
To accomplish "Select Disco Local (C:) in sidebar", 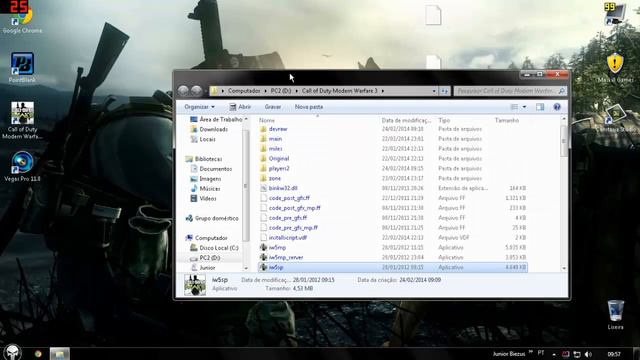I will coord(214,248).
